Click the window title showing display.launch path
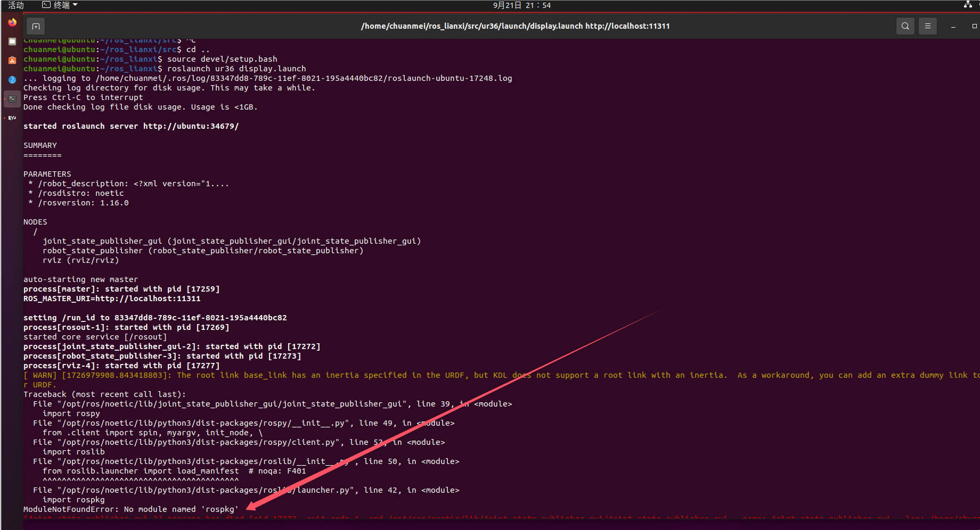The height and width of the screenshot is (530, 980). (514, 26)
